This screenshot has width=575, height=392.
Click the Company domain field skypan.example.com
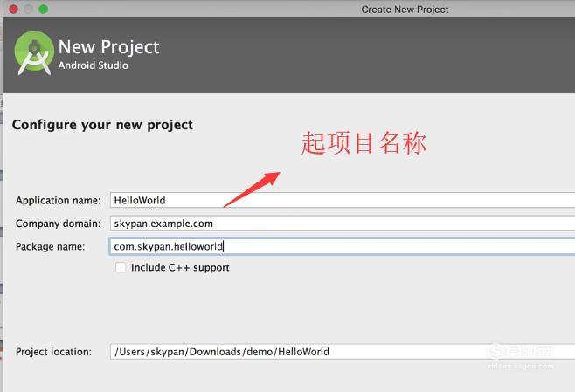point(343,224)
